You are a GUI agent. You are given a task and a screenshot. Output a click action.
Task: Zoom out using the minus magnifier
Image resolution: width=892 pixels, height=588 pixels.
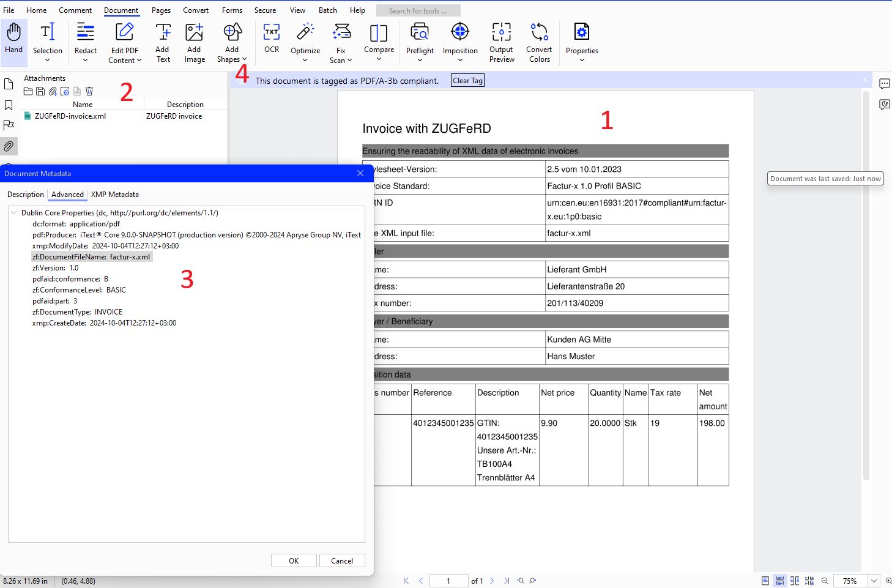(x=825, y=581)
